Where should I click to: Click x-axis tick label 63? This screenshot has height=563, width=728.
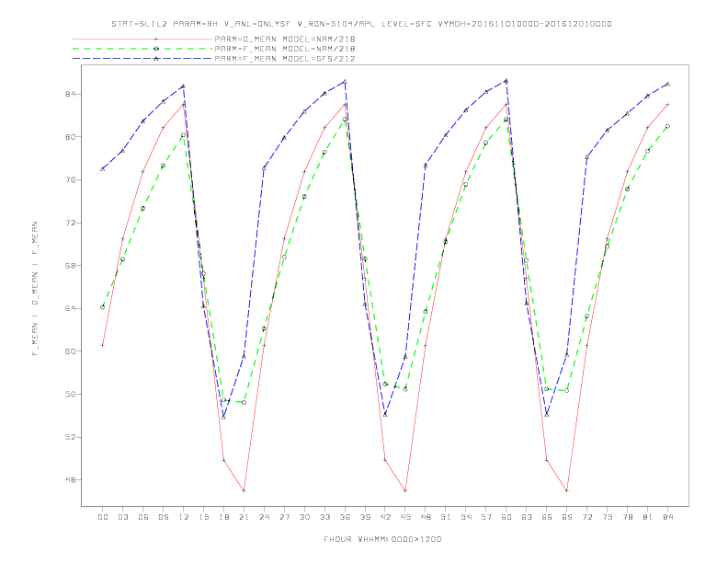tap(527, 517)
